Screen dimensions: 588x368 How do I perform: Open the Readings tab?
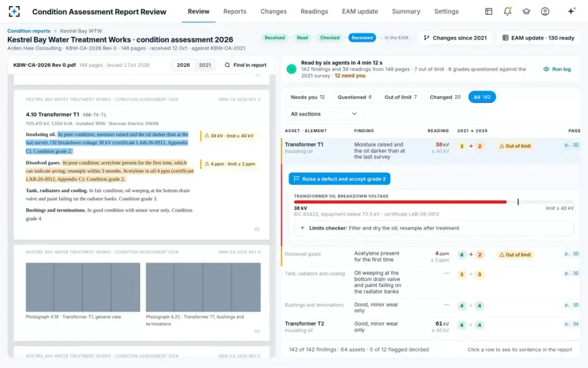coord(314,11)
